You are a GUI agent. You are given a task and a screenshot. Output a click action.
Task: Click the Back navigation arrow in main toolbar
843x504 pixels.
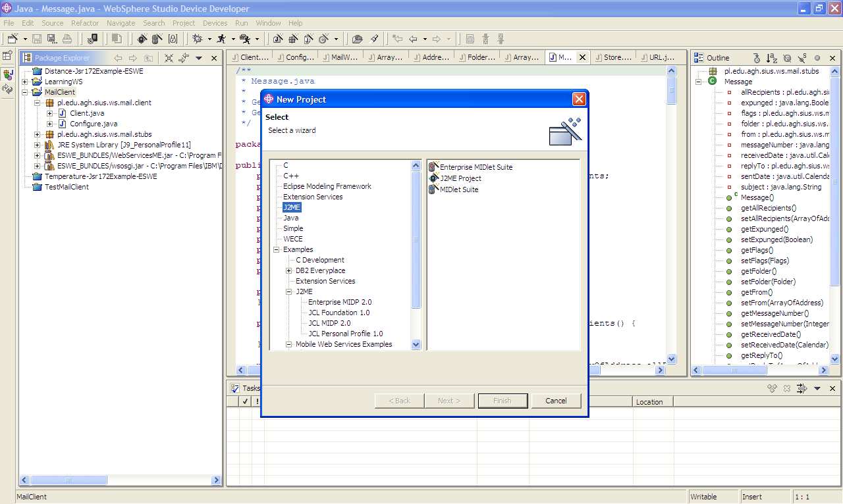click(414, 39)
